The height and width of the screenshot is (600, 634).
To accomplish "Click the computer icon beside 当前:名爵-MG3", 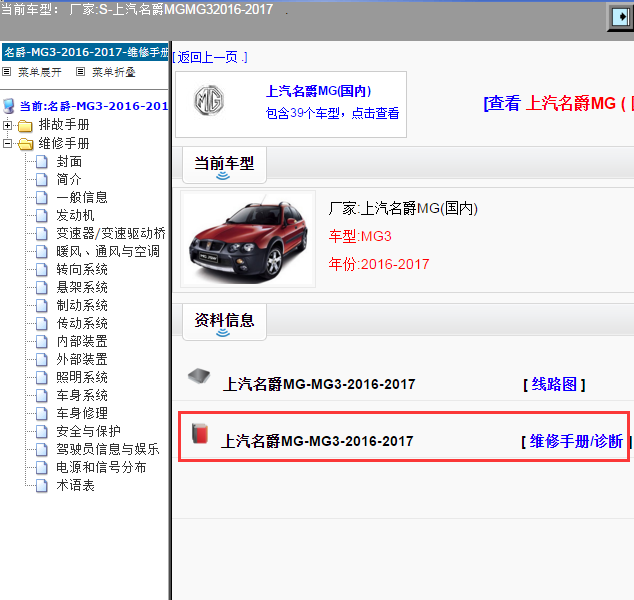I will [8, 106].
